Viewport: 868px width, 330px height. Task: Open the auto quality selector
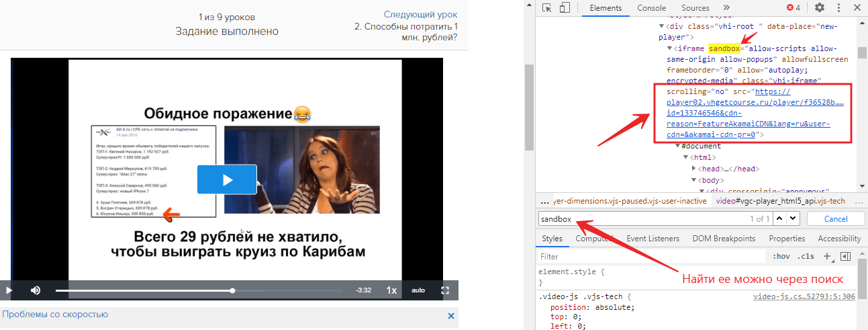418,290
